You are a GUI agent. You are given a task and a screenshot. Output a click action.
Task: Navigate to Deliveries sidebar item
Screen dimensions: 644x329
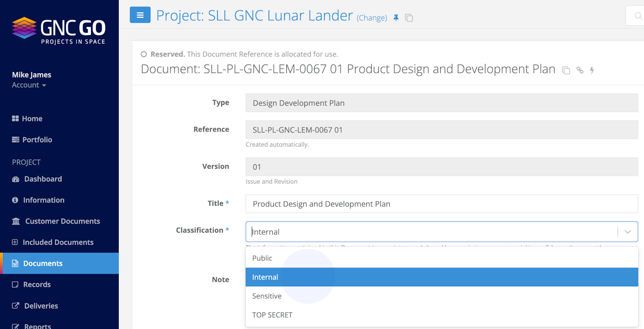[40, 306]
